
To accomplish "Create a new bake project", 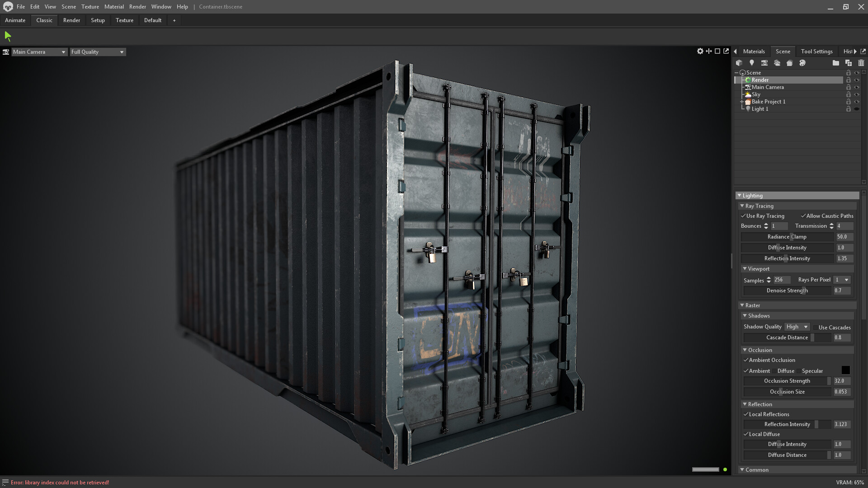I will (x=790, y=63).
